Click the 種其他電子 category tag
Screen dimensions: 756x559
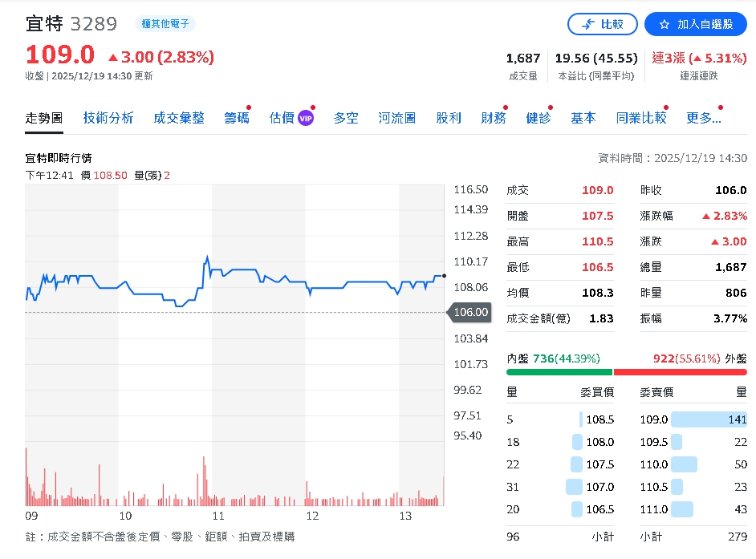(x=165, y=24)
